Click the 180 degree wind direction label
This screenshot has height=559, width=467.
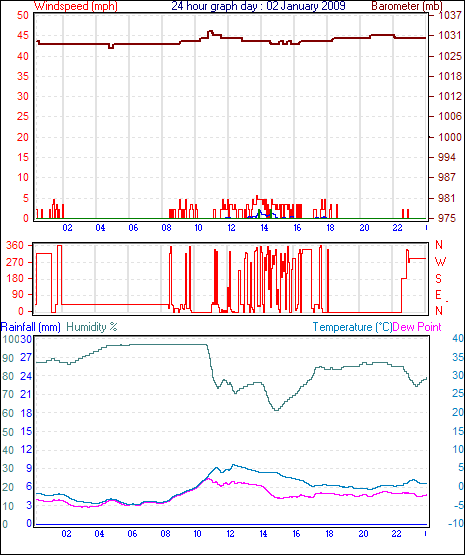15,278
